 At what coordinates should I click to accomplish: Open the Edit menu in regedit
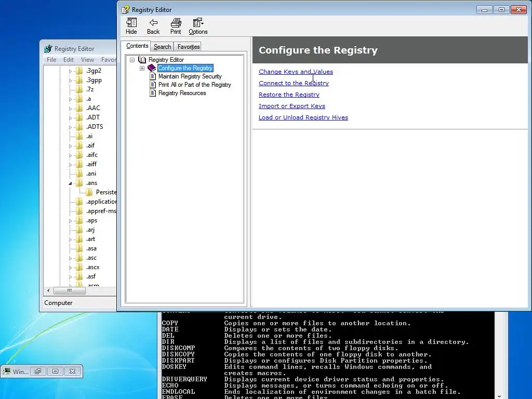(68, 59)
